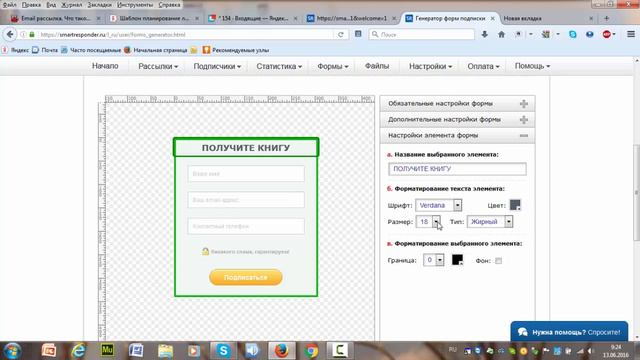The image size is (640, 360).
Task: Open the Windows Start button
Action: [12, 351]
